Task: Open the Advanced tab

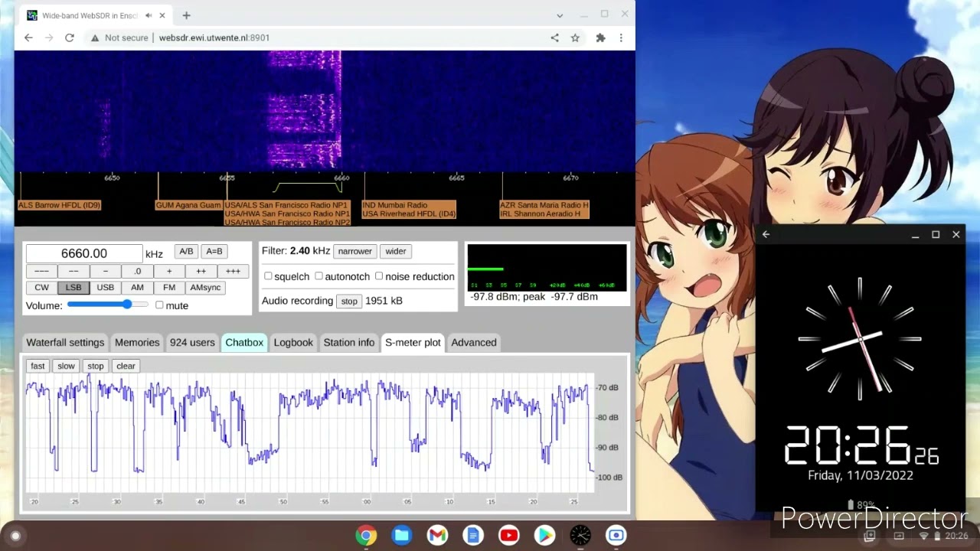Action: coord(474,343)
